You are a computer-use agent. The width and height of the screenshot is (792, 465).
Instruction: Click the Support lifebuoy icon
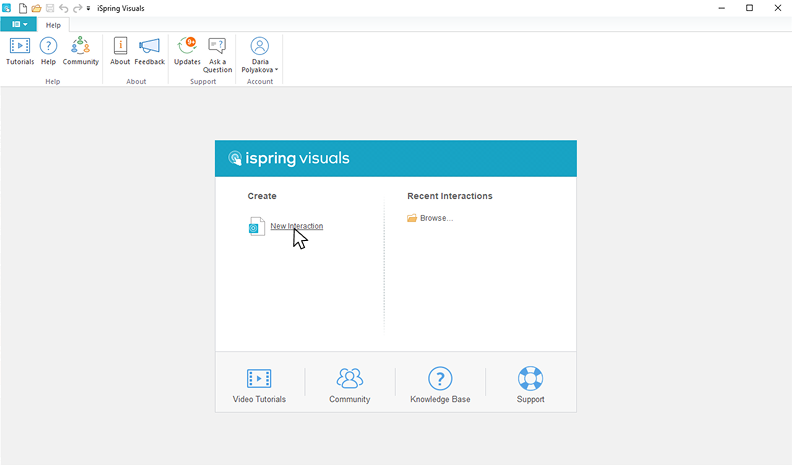[x=530, y=386]
